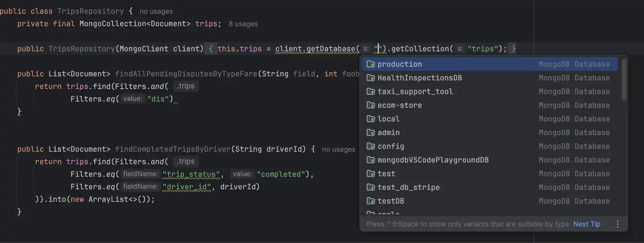Choose test_db_stripe in the completion list
This screenshot has width=644, height=243.
coord(408,187)
